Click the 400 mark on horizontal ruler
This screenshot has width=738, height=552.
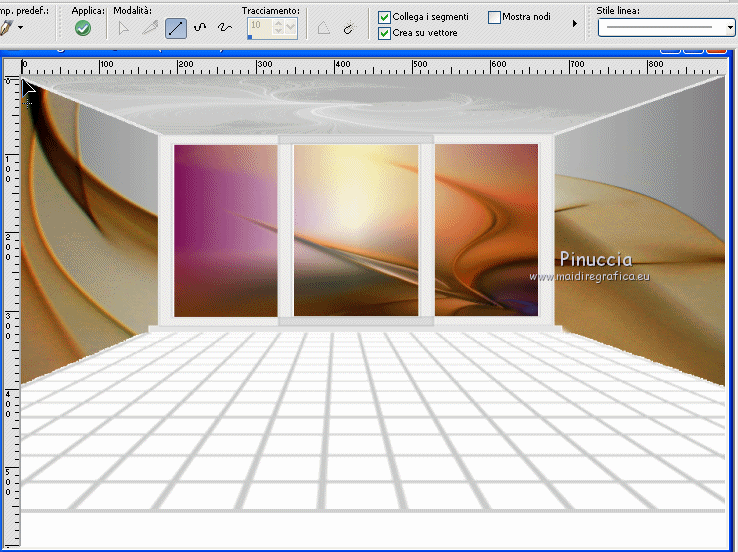pos(342,64)
